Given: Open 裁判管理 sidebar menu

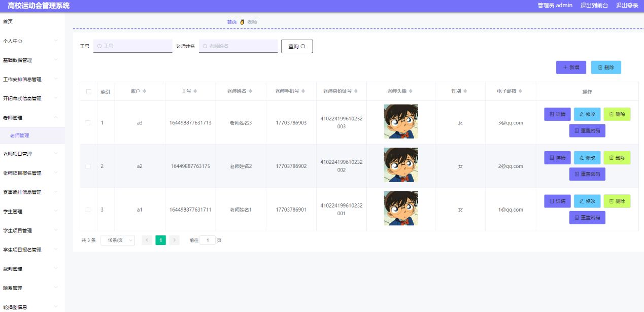Looking at the screenshot, I should pos(32,269).
